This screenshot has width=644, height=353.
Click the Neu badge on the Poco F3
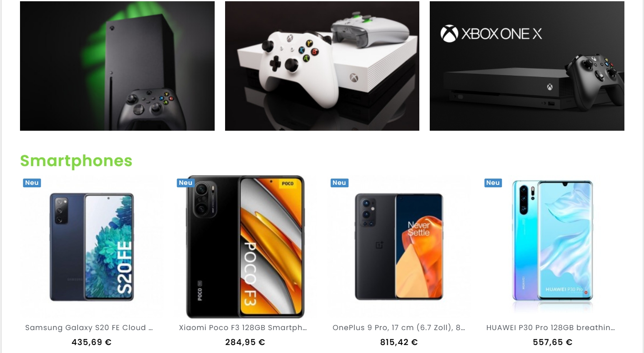[x=185, y=183]
